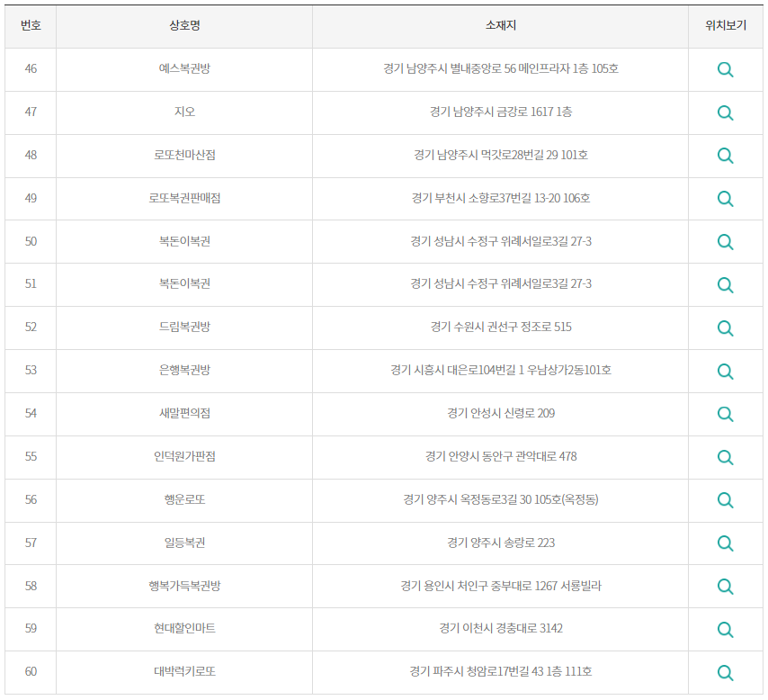Show map for 인덕원가판점
768x700 pixels.
pos(725,457)
